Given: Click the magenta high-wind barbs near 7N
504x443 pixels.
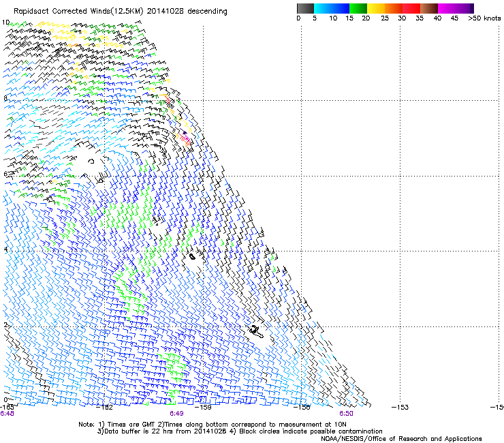Looking at the screenshot, I should tap(187, 138).
